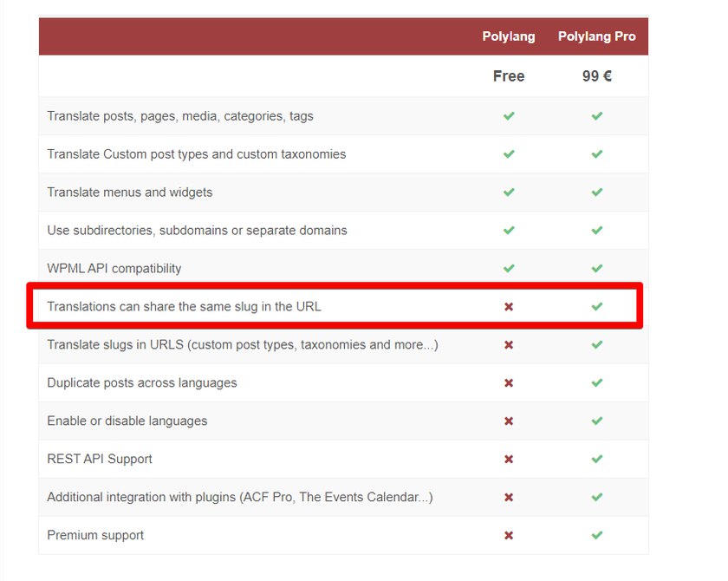Click Pro checkmark for subdirectories row
The image size is (728, 581).
(597, 230)
